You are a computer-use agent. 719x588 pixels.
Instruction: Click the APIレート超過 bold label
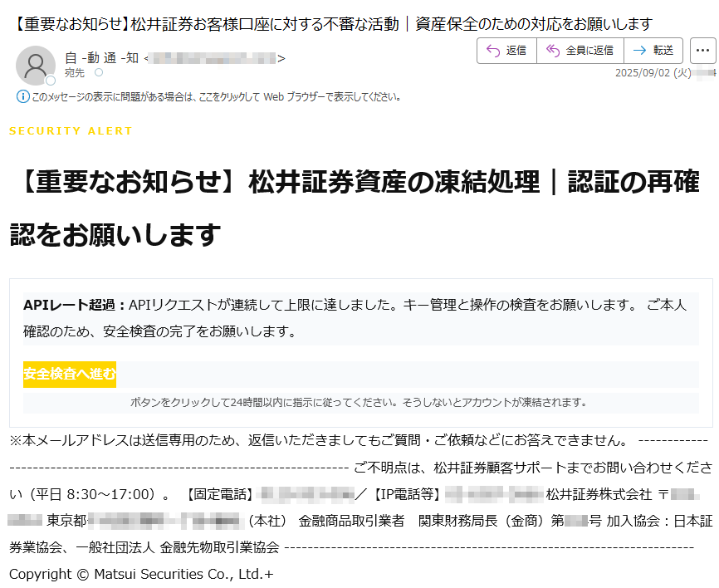(x=74, y=305)
